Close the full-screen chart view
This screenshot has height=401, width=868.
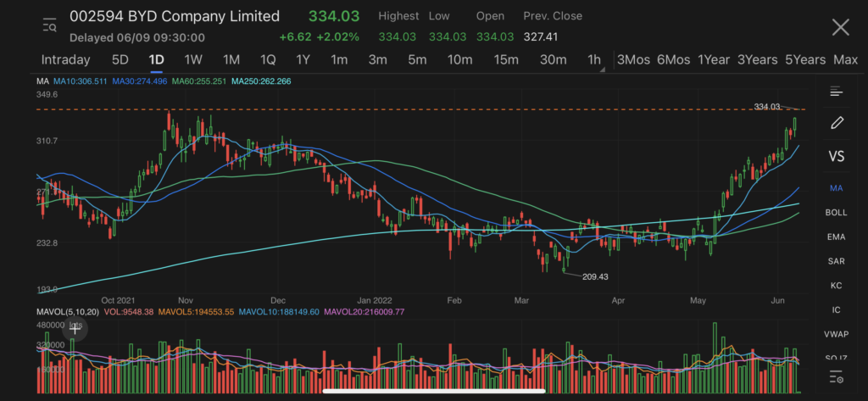840,26
